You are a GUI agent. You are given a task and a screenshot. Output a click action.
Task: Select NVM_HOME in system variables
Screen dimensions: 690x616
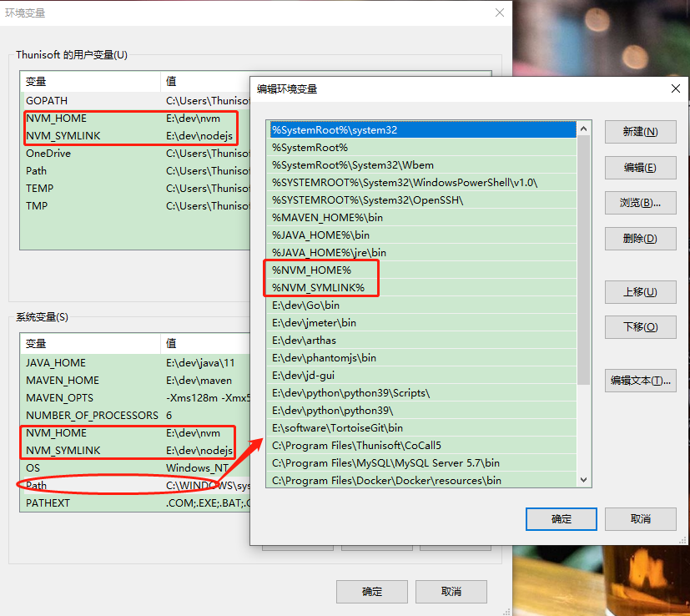point(135,433)
